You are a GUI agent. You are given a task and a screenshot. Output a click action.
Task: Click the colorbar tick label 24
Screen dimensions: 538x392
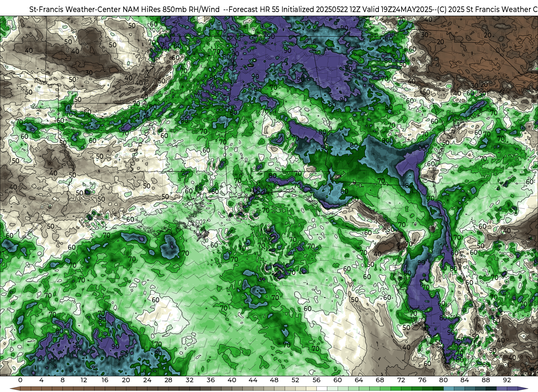147,380
